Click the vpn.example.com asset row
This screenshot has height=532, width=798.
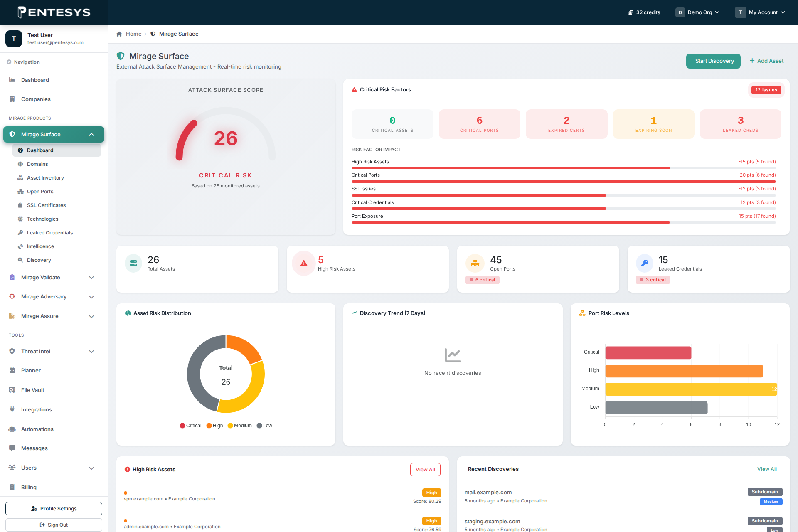283,497
